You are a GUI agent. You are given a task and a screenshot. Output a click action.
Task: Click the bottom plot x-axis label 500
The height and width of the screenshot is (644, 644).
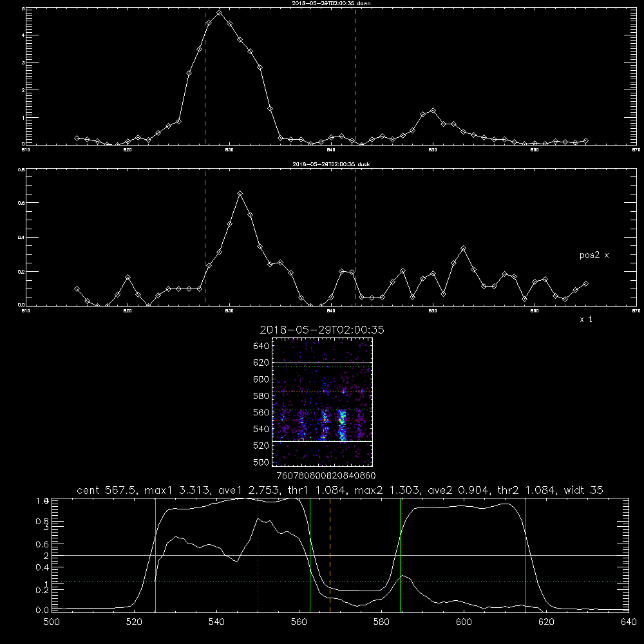tap(52, 622)
